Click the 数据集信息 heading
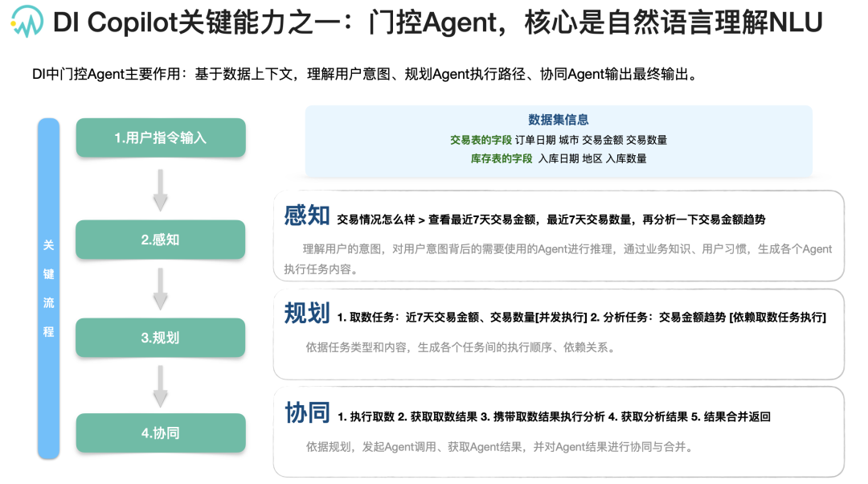 [558, 120]
